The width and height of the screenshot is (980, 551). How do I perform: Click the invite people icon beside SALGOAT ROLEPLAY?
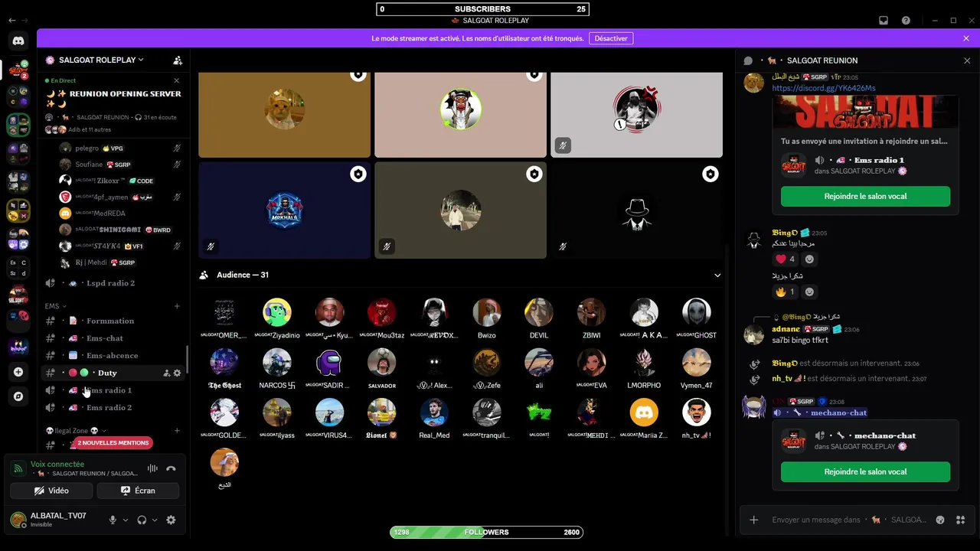[x=178, y=60]
